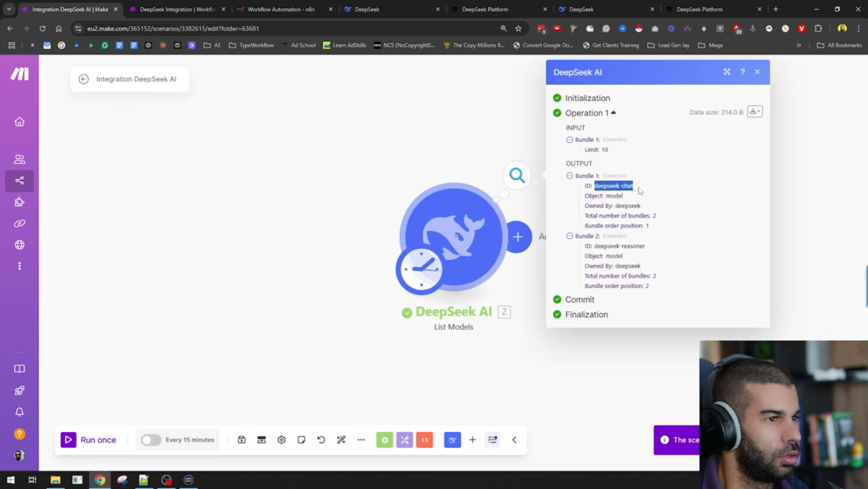Open the What's new rocket icon

click(x=19, y=390)
